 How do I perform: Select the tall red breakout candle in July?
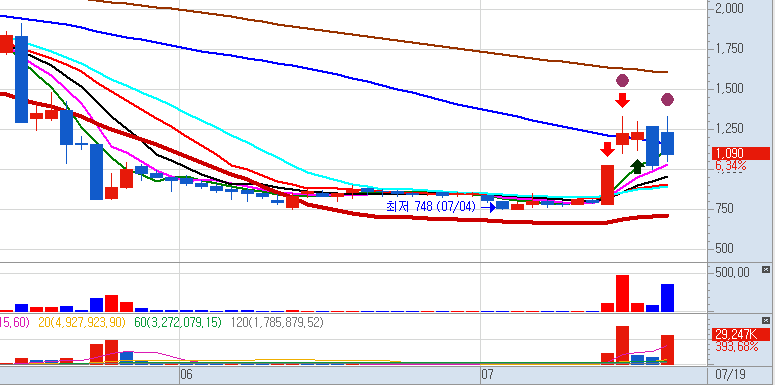[x=607, y=185]
